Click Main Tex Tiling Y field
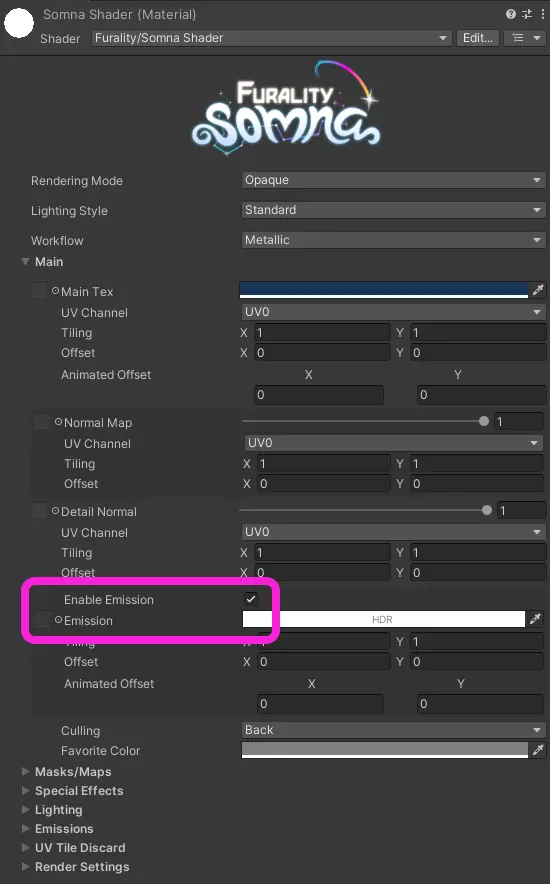550x884 pixels. 478,333
